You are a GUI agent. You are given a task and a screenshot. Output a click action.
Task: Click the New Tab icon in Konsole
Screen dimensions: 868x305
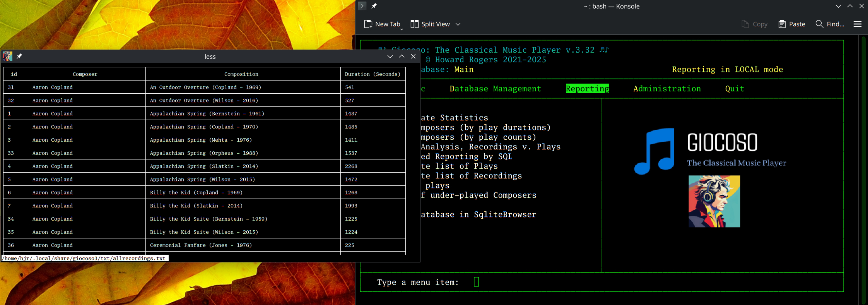coord(368,24)
